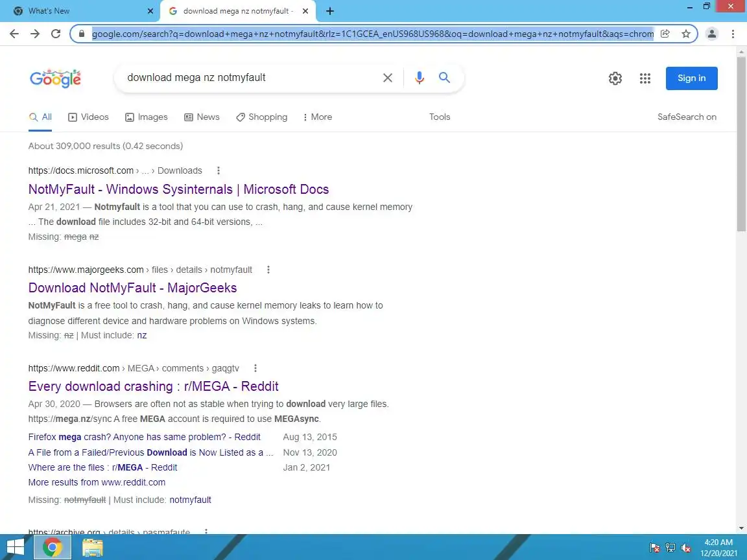Switch to Images results
The width and height of the screenshot is (747, 560).
point(147,117)
